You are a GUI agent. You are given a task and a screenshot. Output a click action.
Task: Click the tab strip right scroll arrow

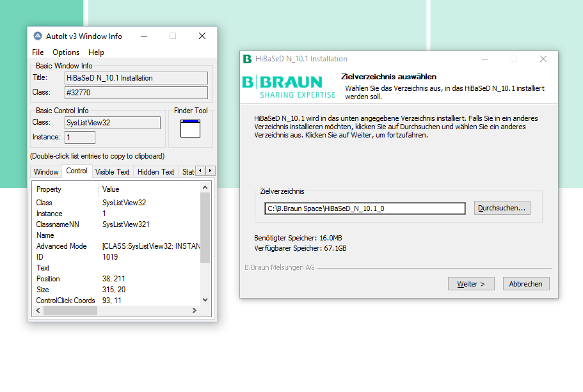(210, 171)
